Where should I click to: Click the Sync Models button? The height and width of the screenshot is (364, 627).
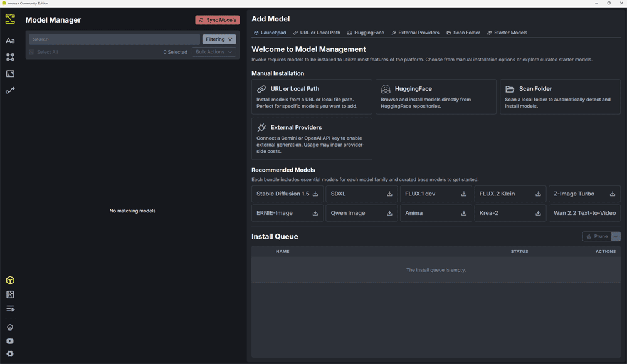click(x=218, y=20)
